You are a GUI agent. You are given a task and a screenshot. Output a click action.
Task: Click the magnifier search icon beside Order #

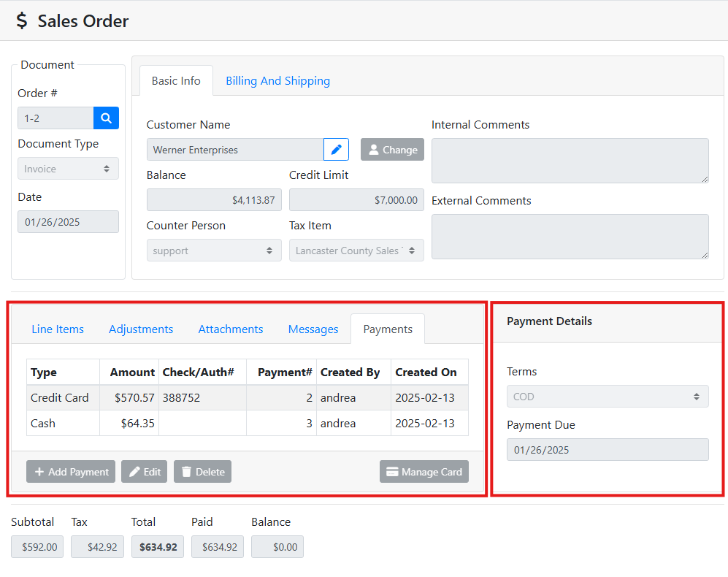coord(106,118)
